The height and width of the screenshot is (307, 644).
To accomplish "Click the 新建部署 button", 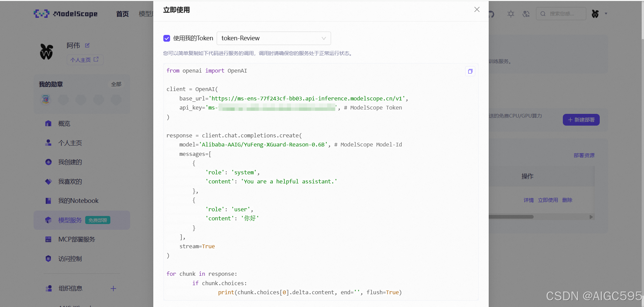I will [581, 120].
